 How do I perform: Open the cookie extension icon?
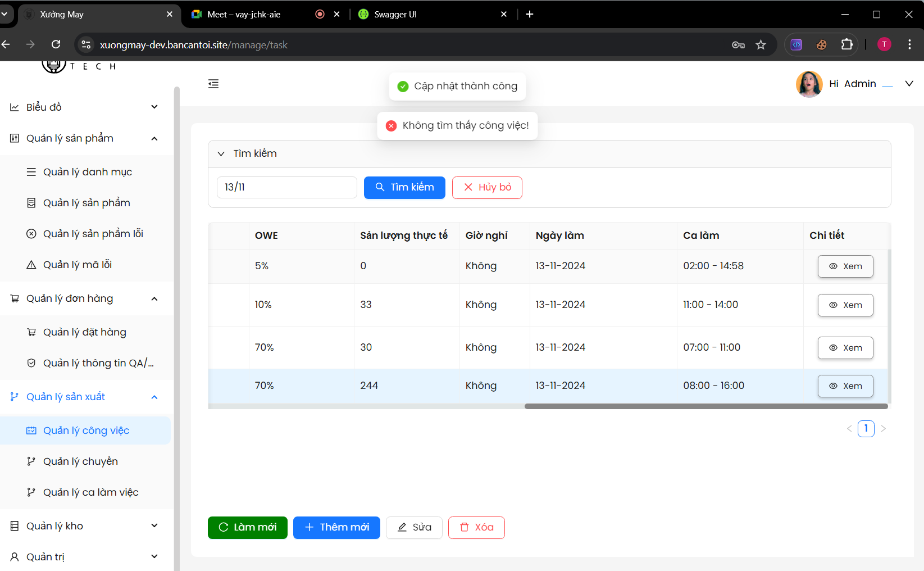coord(821,45)
